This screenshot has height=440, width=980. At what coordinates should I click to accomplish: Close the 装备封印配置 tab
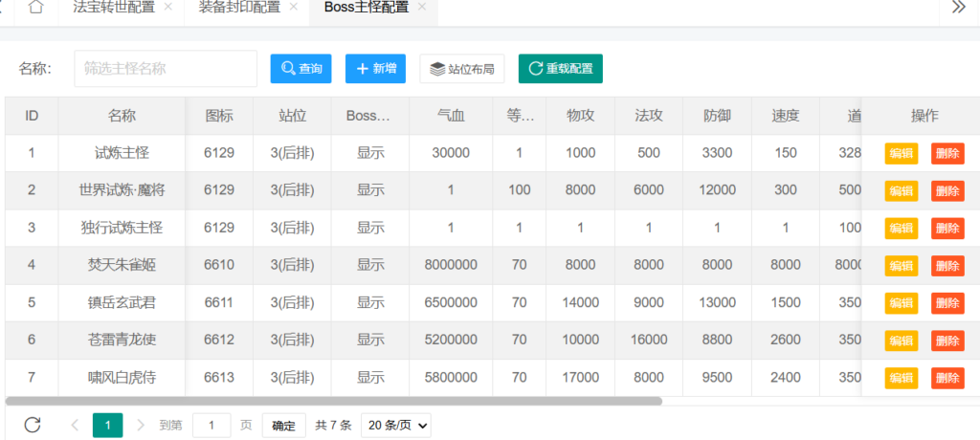293,7
